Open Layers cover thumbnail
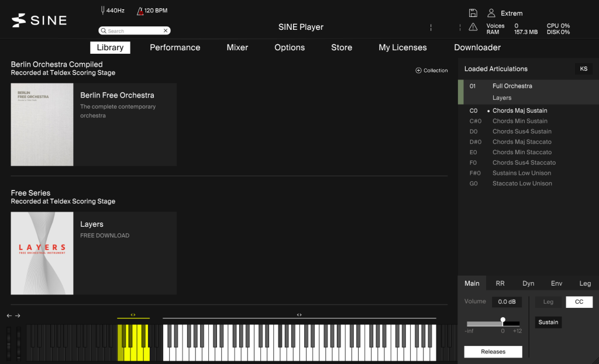 pyautogui.click(x=42, y=253)
